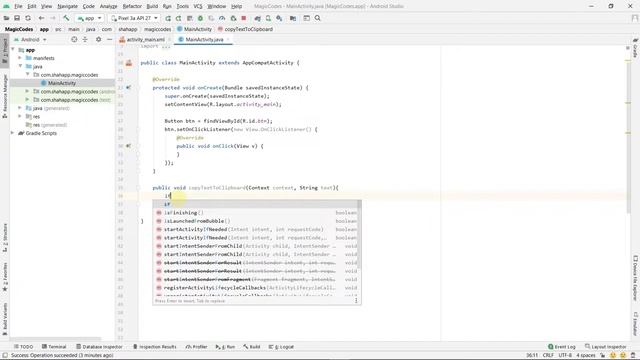Collapse the com.shahapp.magiccodes package
The image size is (640, 360).
pyautogui.click(x=27, y=75)
